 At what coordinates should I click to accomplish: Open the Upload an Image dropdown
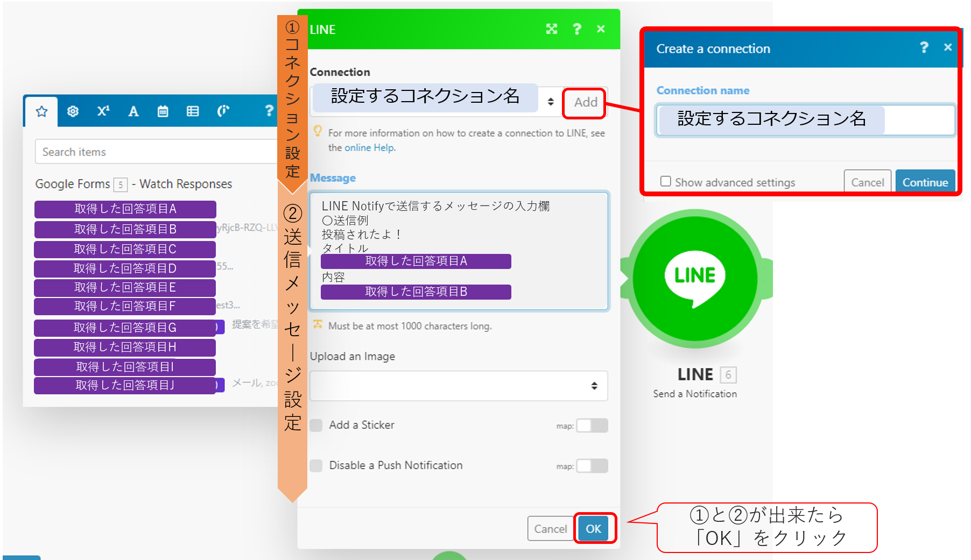pyautogui.click(x=459, y=386)
